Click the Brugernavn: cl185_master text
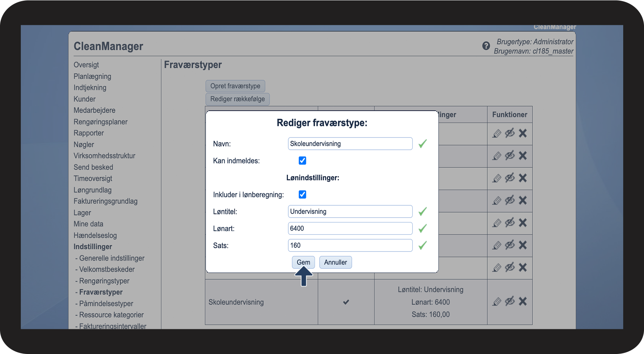644x354 pixels. 534,51
